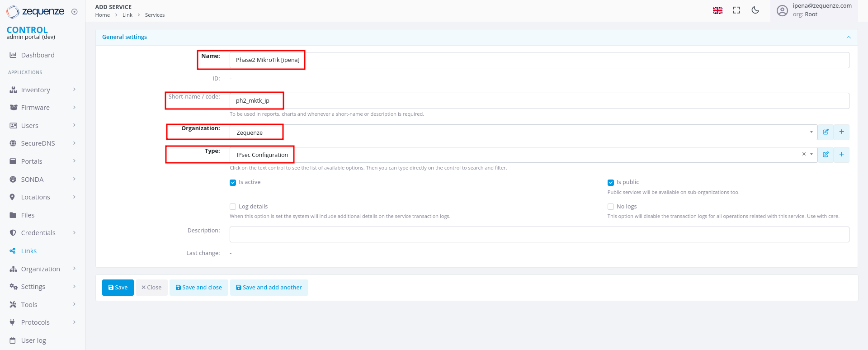Go to Home breadcrumb link
This screenshot has width=868, height=350.
click(x=102, y=15)
